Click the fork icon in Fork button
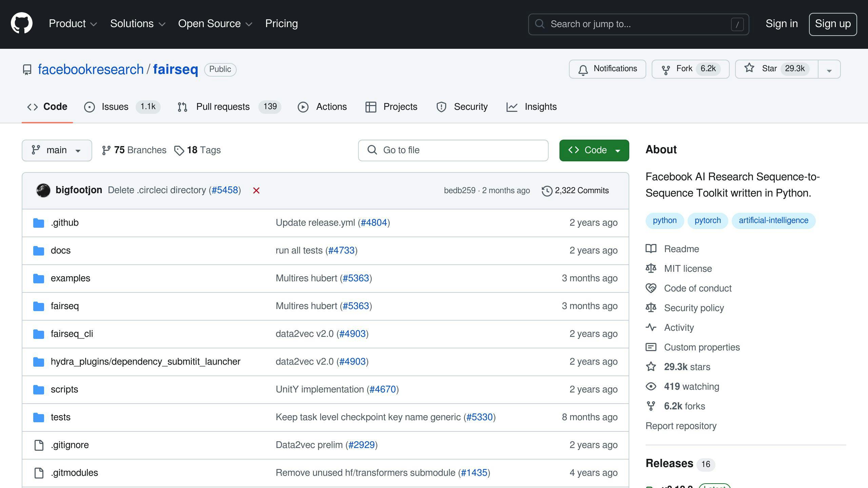The width and height of the screenshot is (868, 488). (x=666, y=69)
